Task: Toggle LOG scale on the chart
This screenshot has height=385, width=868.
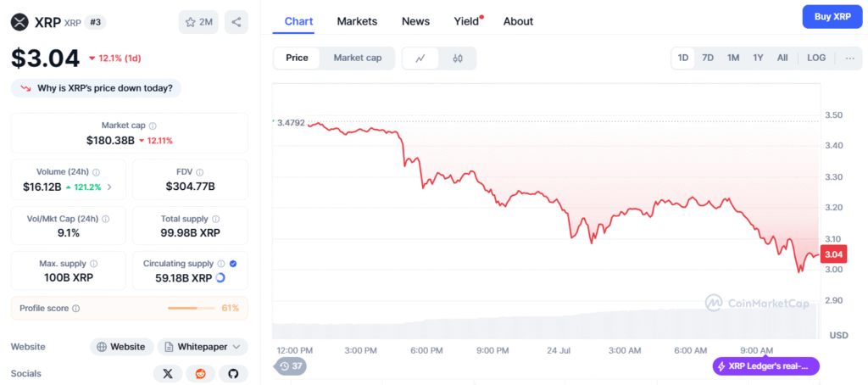Action: coord(816,58)
